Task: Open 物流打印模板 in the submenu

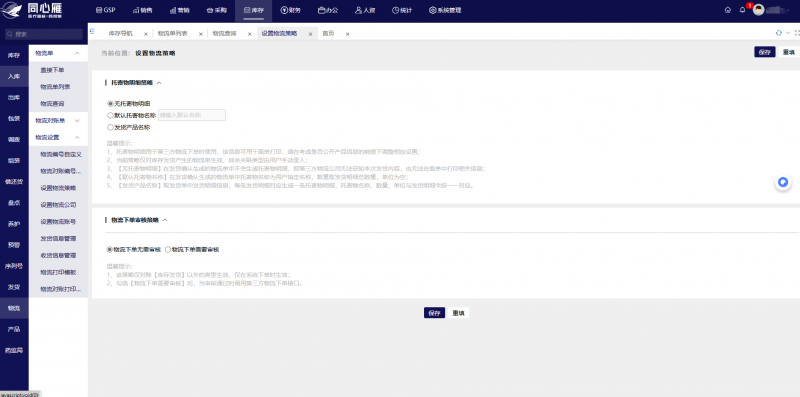Action: (59, 272)
